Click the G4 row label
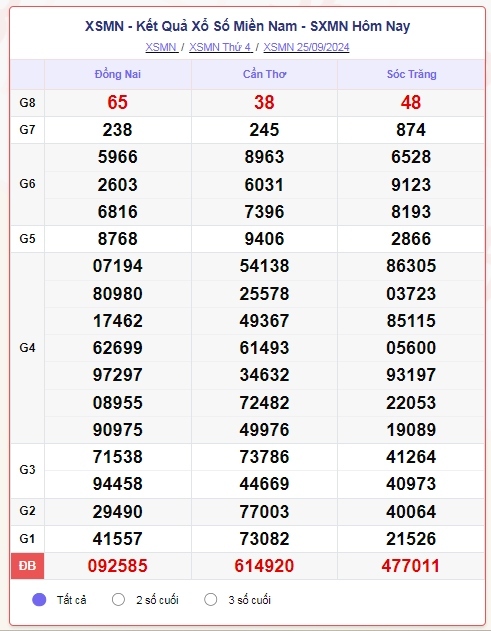Viewport: 491px width, 631px height. coord(27,348)
